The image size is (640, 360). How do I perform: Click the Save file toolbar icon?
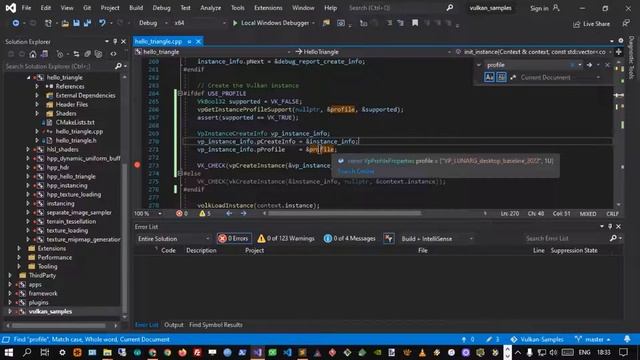coord(76,23)
